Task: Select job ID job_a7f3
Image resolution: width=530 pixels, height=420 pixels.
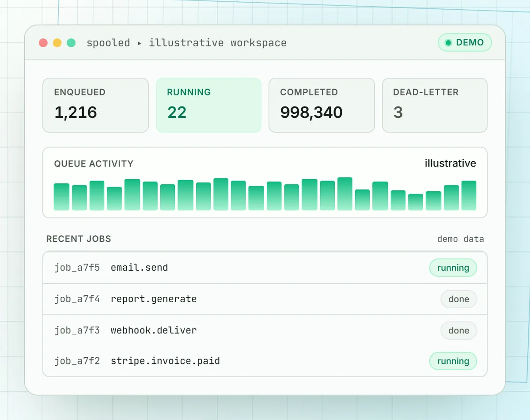Action: click(x=77, y=330)
